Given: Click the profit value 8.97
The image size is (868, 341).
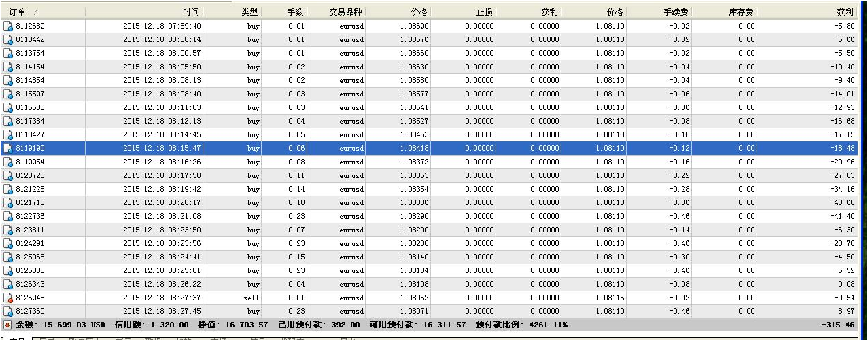Looking at the screenshot, I should [846, 311].
